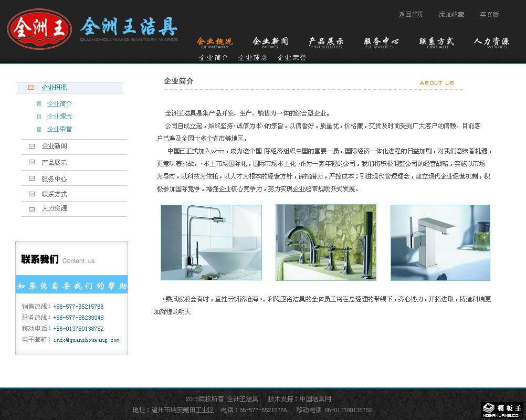Click document icon beside sidebar 企业荣誉
526x420 pixels.
(x=39, y=129)
